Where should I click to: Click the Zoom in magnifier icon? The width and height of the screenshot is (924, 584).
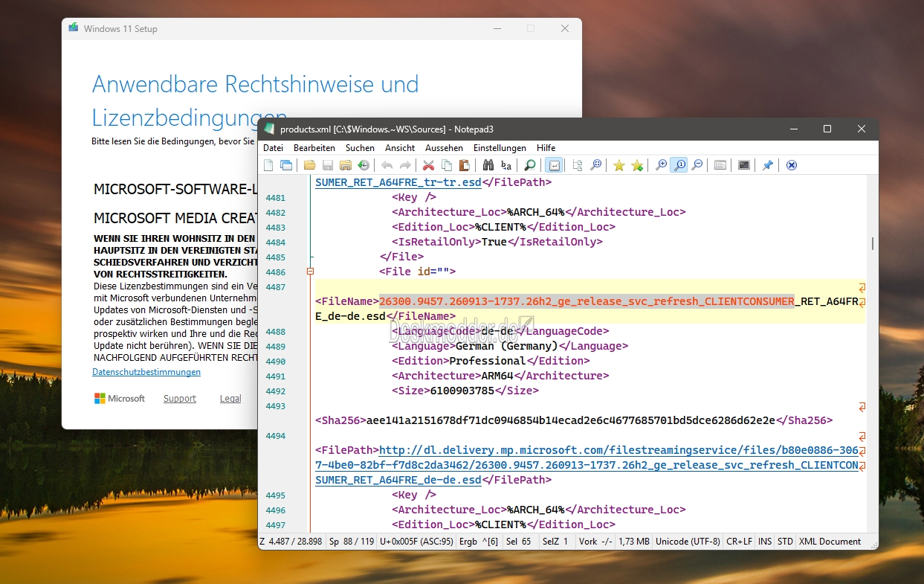pyautogui.click(x=661, y=165)
